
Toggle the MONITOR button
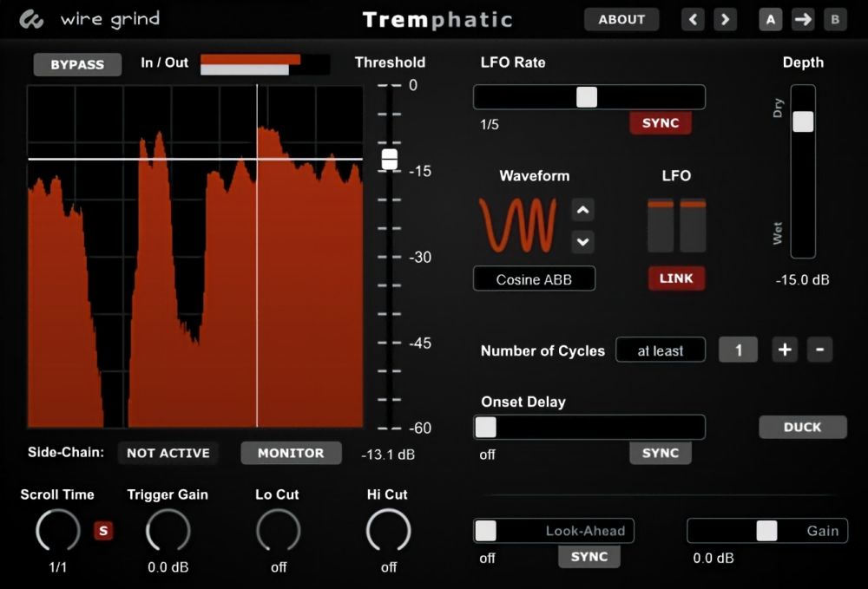(291, 453)
